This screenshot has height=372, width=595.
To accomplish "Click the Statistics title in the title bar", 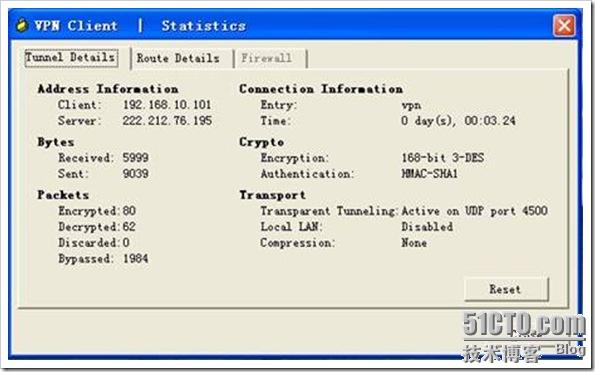I will pyautogui.click(x=204, y=26).
